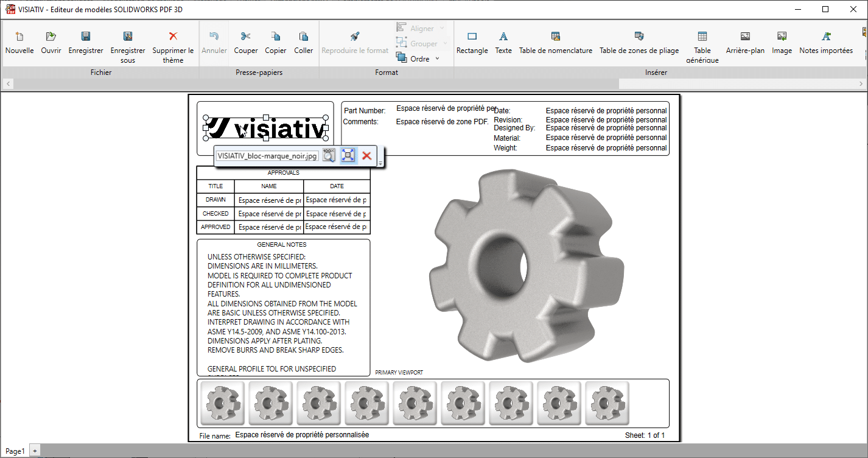Cut selection with Couper scissors

pos(246,43)
